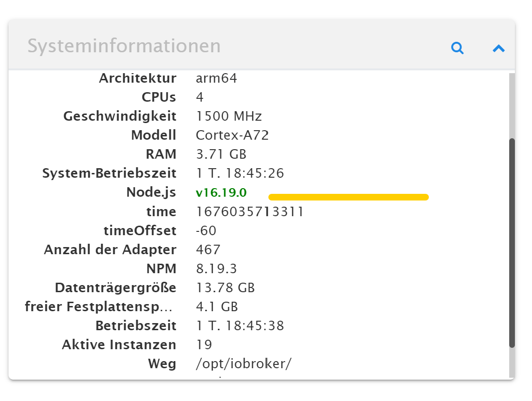This screenshot has height=401, width=532.
Task: Collapse the Systeminformationen panel
Action: [x=498, y=48]
